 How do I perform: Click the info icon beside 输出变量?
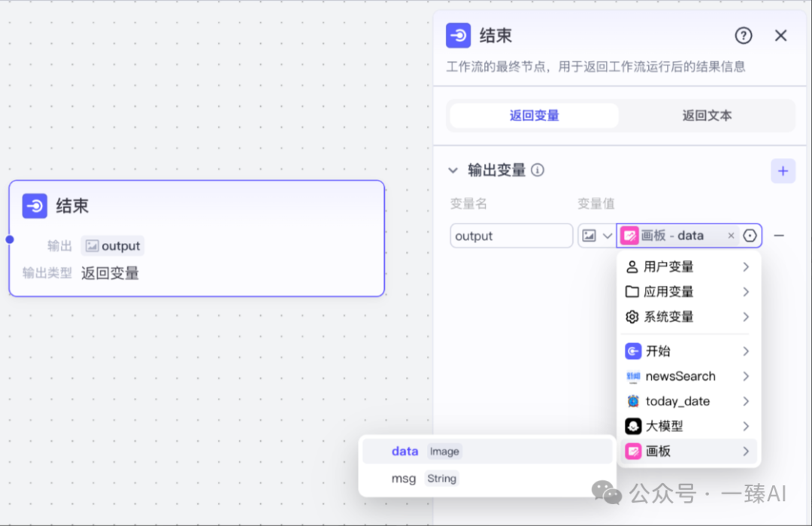pos(537,171)
